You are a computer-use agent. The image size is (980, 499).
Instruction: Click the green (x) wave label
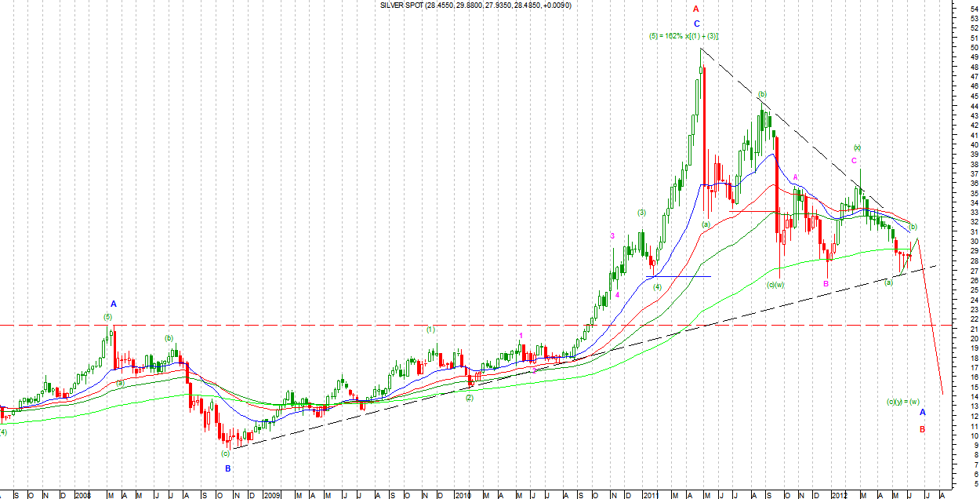pyautogui.click(x=858, y=148)
